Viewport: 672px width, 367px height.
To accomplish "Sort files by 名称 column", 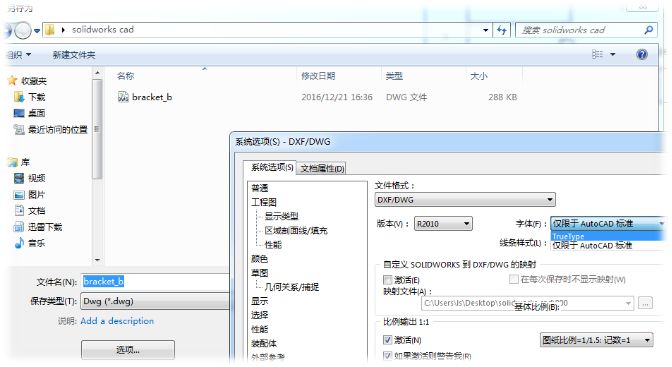I will click(126, 76).
